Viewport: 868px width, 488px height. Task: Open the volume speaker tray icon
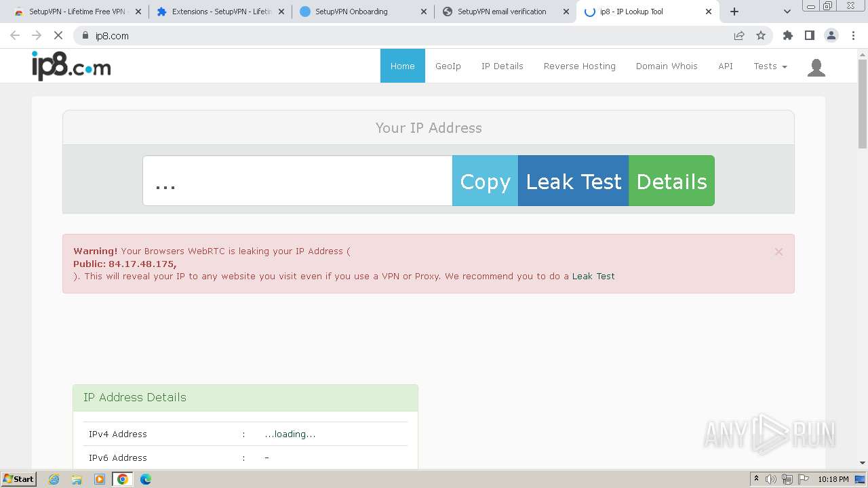click(771, 479)
